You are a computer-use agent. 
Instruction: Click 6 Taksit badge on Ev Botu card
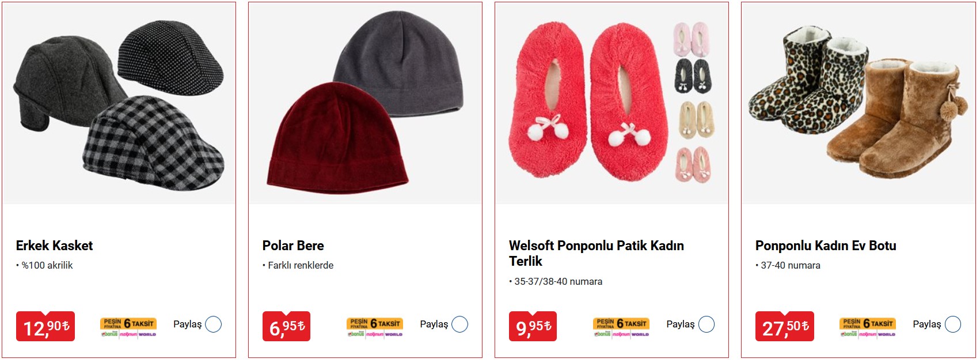click(867, 326)
